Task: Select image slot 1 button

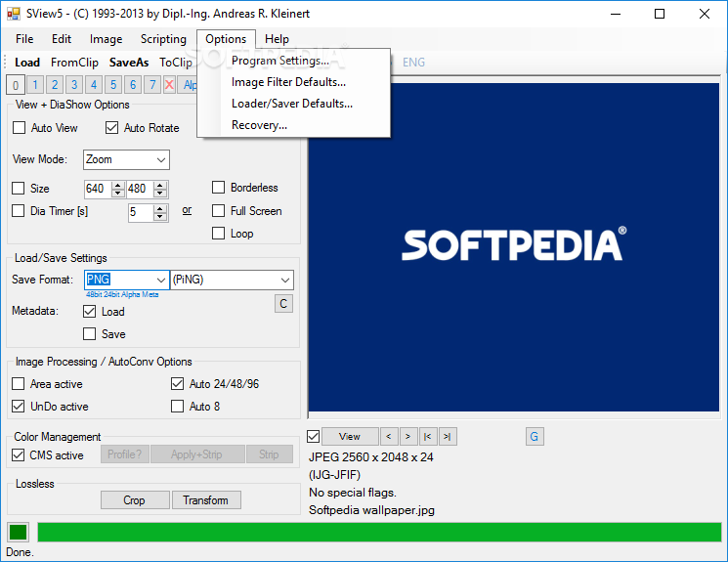Action: point(35,85)
